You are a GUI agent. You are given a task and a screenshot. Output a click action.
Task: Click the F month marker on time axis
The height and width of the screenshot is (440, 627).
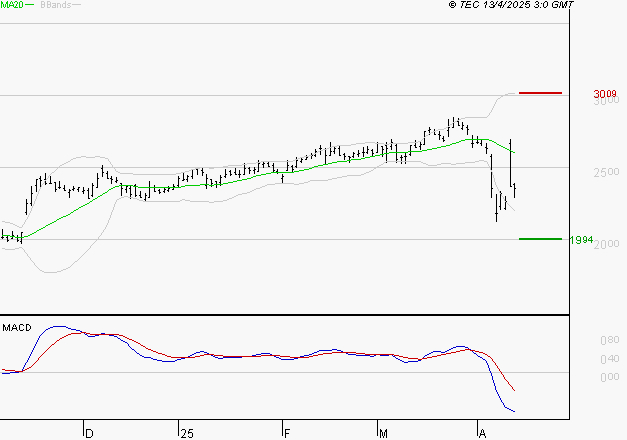(287, 434)
